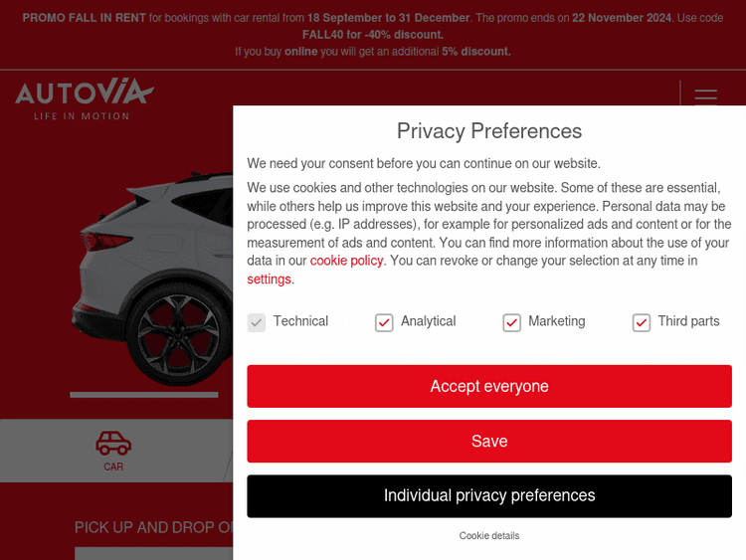The width and height of the screenshot is (746, 560).
Task: Click the PROMO FALL IN RENT banner title
Action: click(85, 18)
